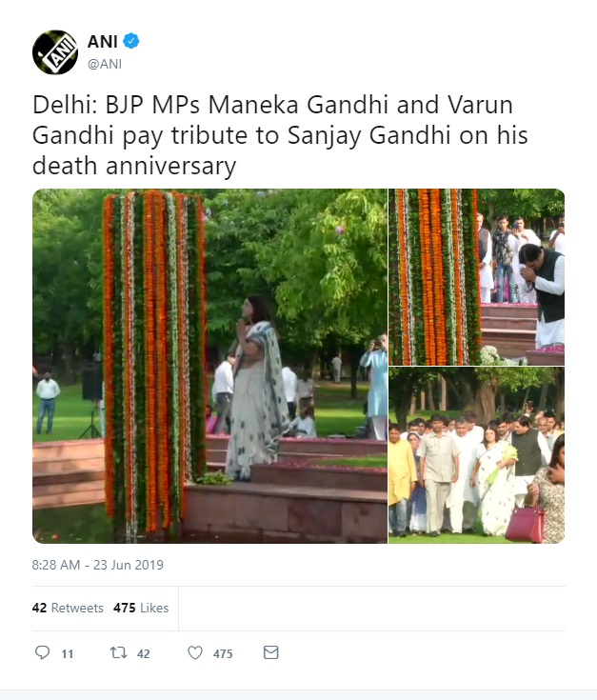Click the 8:28 AM - 23 Jun 2019 timestamp
This screenshot has height=700, width=597.
(x=98, y=565)
